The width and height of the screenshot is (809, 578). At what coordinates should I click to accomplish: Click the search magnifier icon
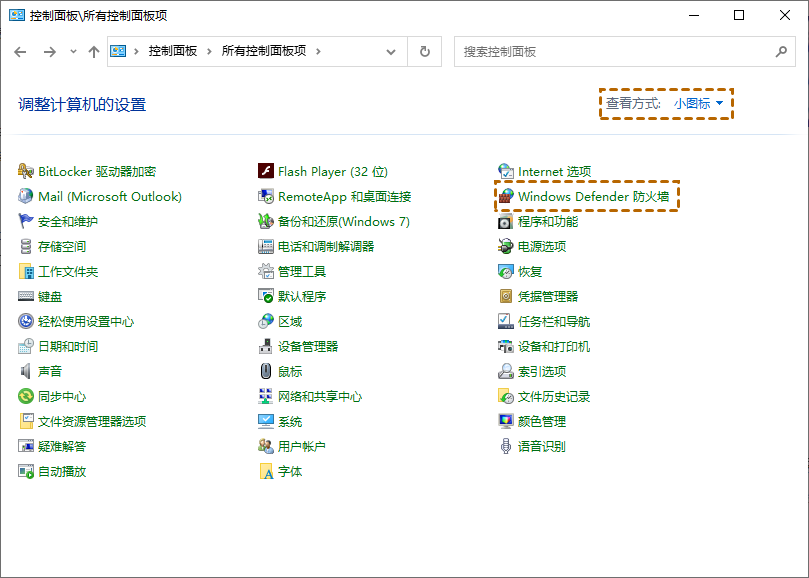click(781, 52)
